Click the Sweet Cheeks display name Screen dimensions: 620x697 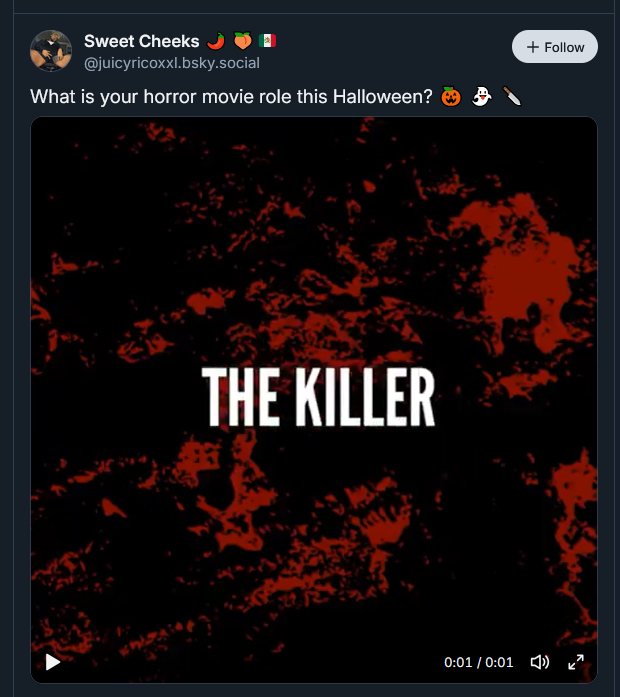(x=142, y=41)
